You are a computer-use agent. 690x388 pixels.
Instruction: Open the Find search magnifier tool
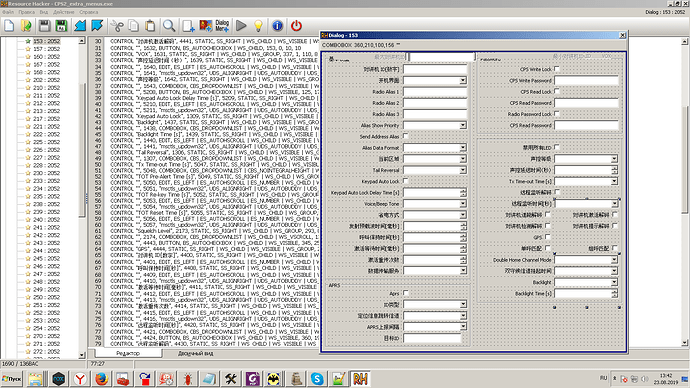click(x=169, y=26)
